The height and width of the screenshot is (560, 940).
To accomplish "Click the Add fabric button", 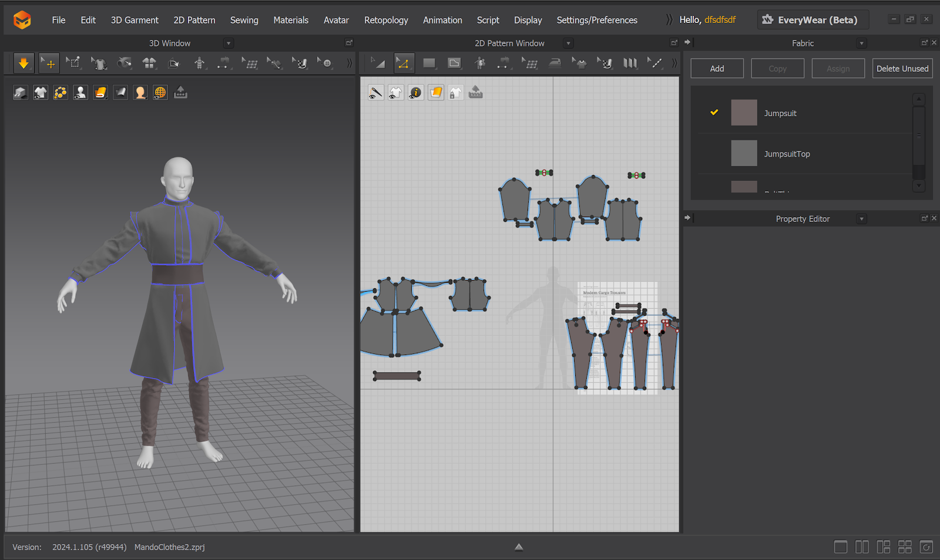I will [717, 69].
